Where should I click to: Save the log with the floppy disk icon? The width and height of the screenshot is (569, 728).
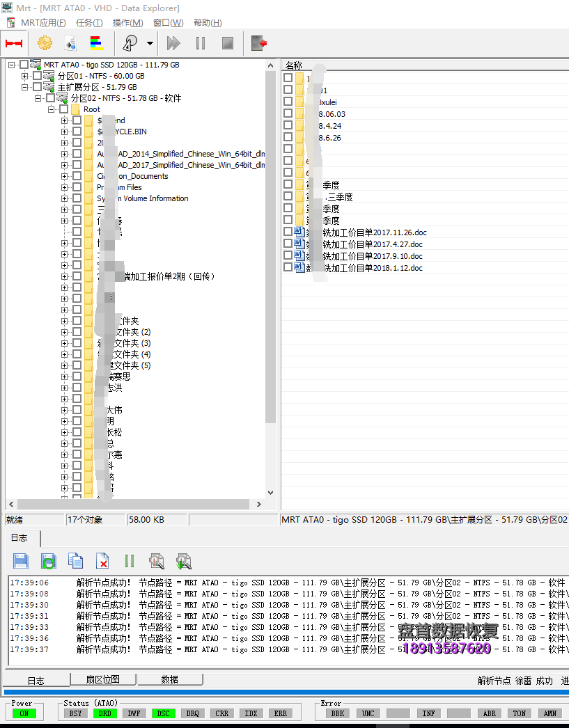click(x=20, y=561)
